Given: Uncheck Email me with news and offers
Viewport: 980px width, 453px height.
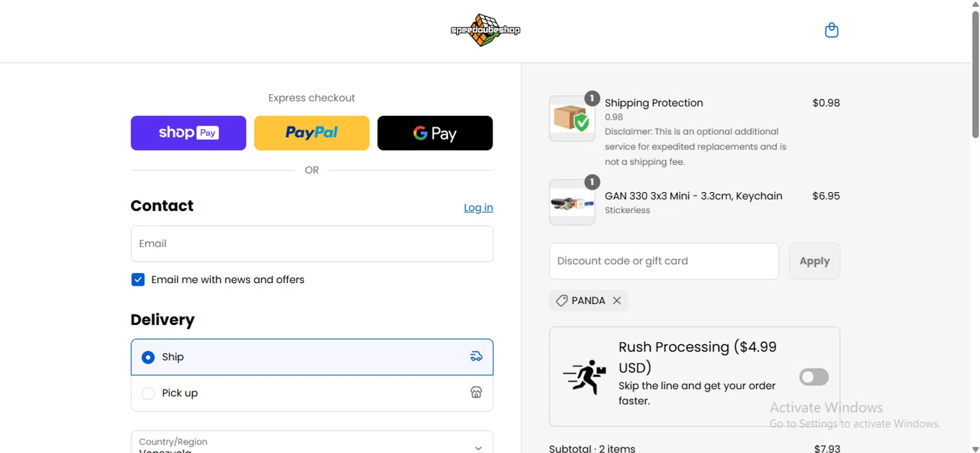Looking at the screenshot, I should [x=138, y=280].
